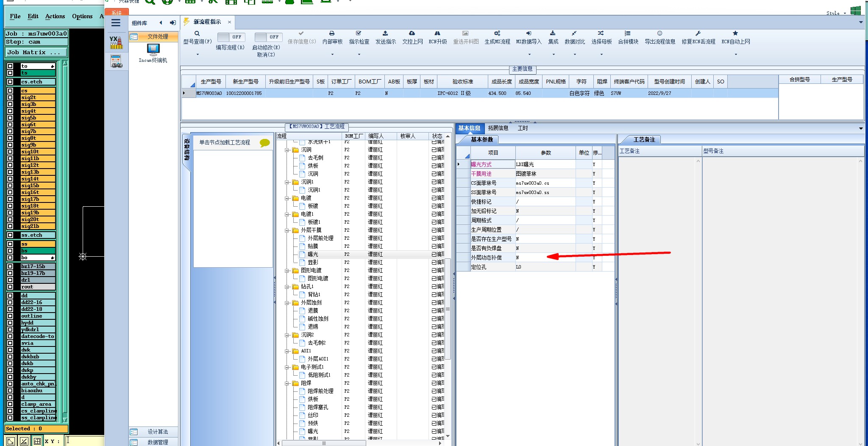This screenshot has height=446, width=868.
Task: Click the X Y coordinate input field
Action: [85, 441]
